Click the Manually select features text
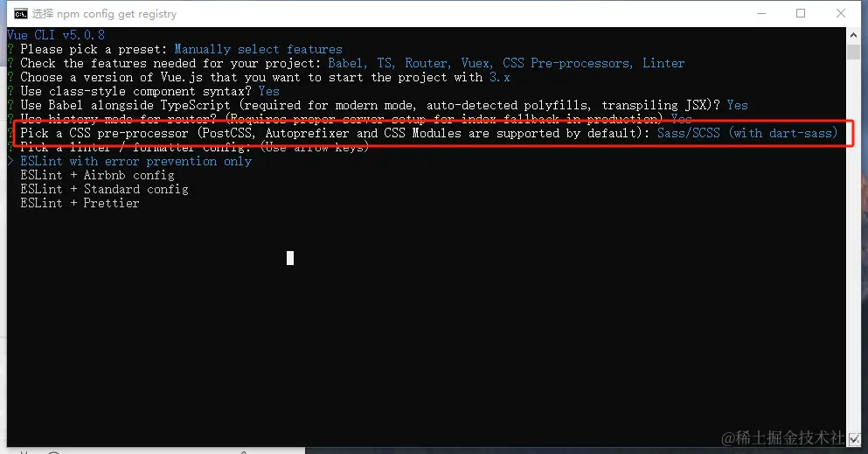 point(259,49)
